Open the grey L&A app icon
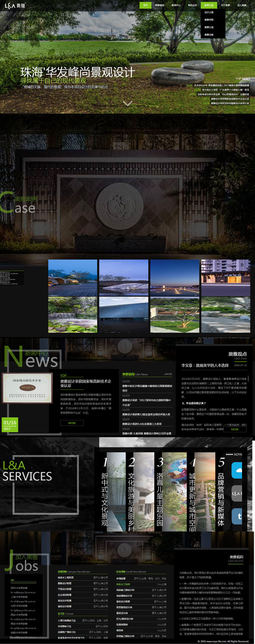This screenshot has height=644, width=255. 237,493
